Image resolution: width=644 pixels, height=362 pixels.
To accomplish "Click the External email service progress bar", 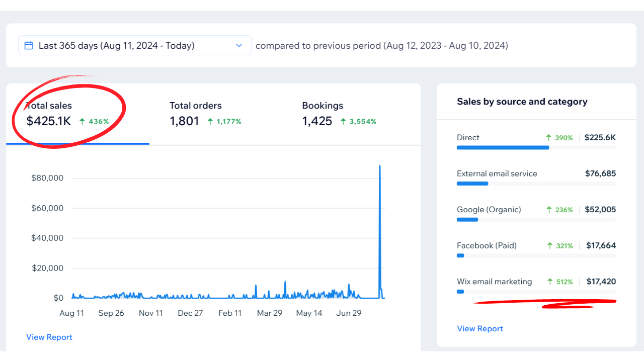I will coord(472,184).
